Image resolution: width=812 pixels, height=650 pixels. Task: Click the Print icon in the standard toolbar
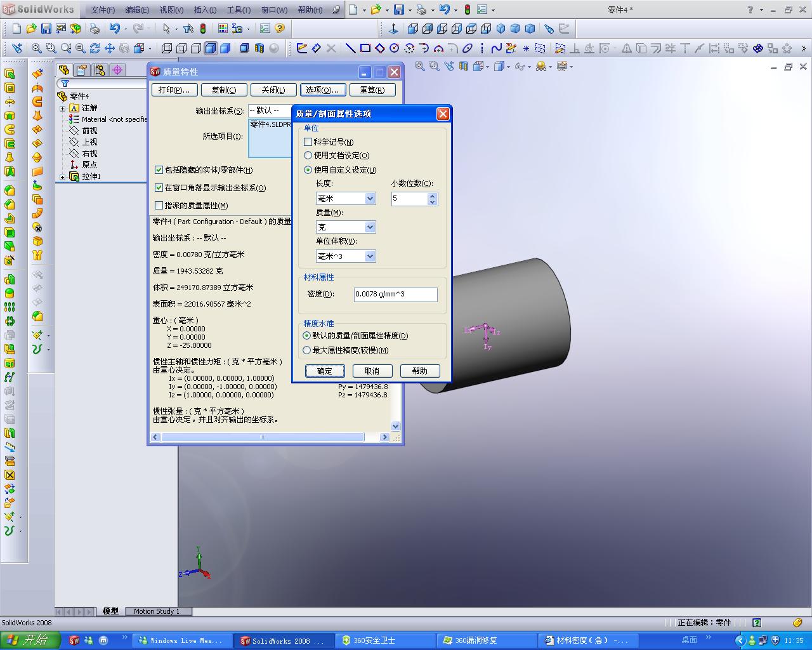(x=95, y=29)
